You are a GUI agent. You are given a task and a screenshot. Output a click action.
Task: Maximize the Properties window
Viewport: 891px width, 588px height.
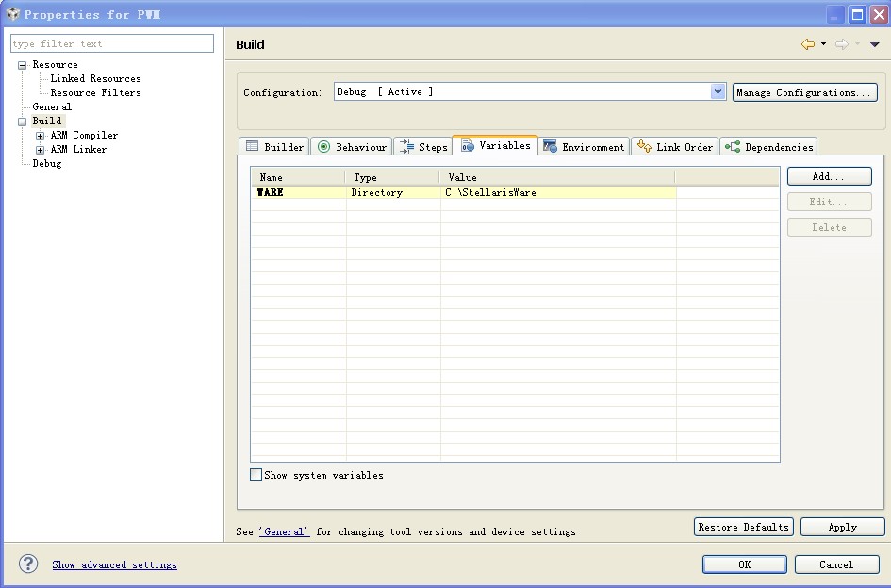[x=857, y=15]
